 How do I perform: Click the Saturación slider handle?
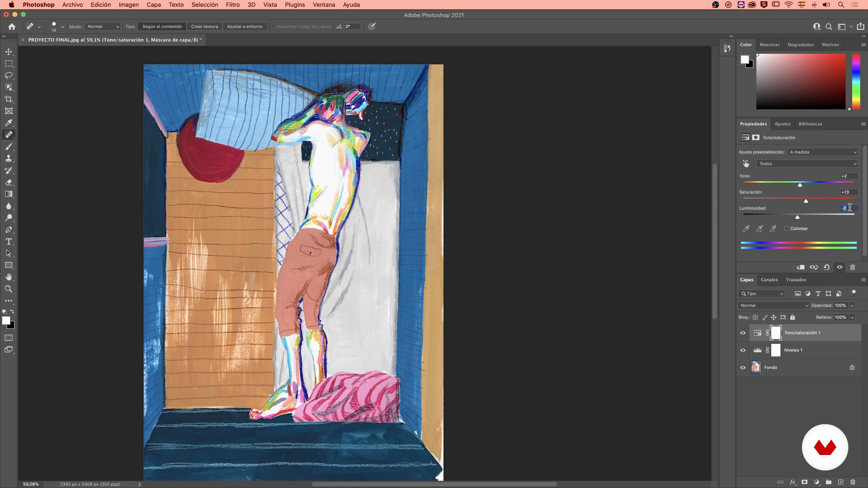pos(806,201)
